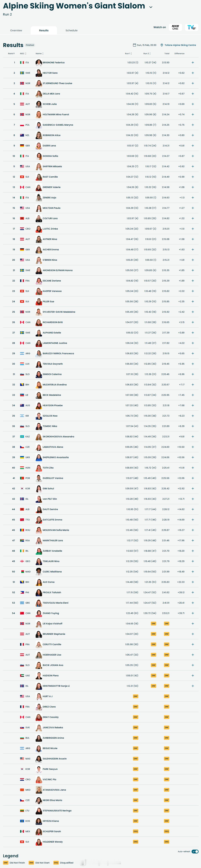201x868 pixels.
Task: Toggle the Auto-refresh switch
Action: (x=195, y=852)
